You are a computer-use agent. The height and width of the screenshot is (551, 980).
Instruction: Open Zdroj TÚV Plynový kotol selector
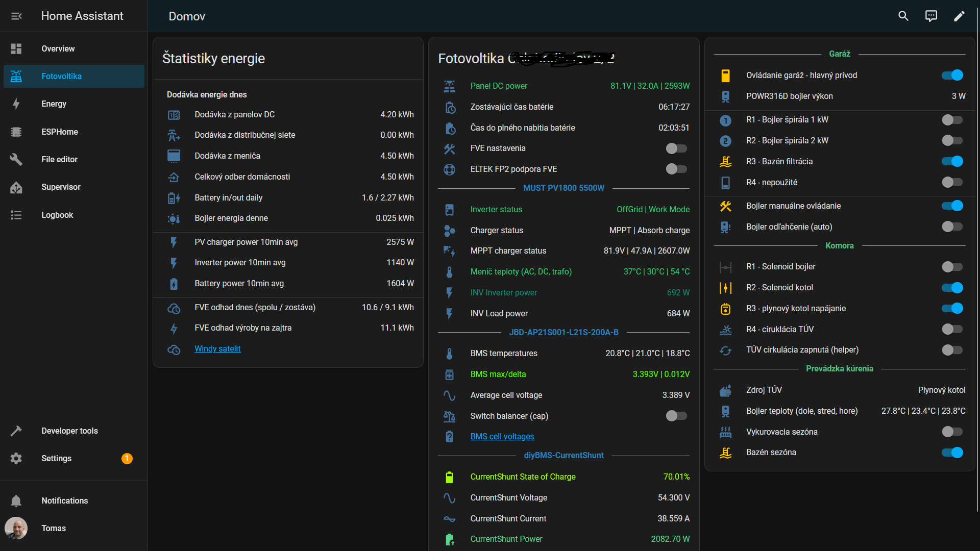click(941, 390)
